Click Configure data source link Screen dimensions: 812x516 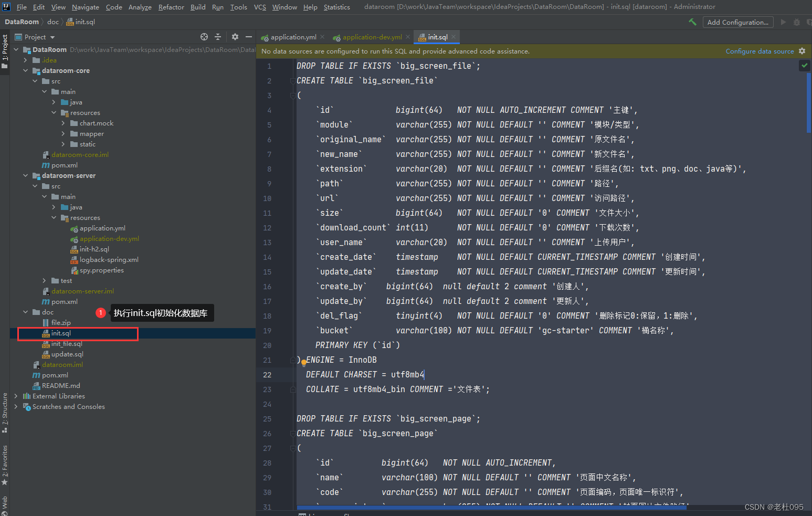click(x=760, y=51)
